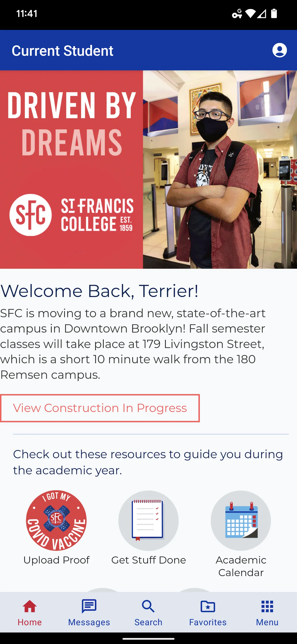297x644 pixels.
Task: Tap the SFC circular logo in banner
Action: [30, 215]
